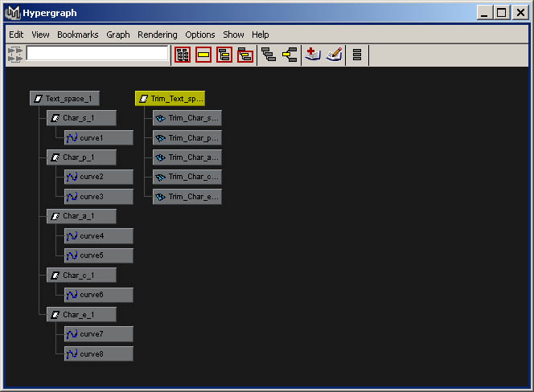Click the Frame Hierarchy toolbar icon

(x=224, y=55)
